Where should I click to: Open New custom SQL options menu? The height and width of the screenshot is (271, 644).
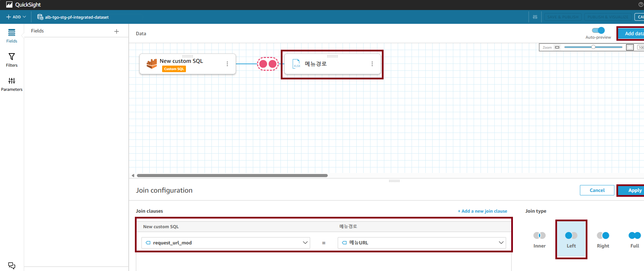pos(227,64)
